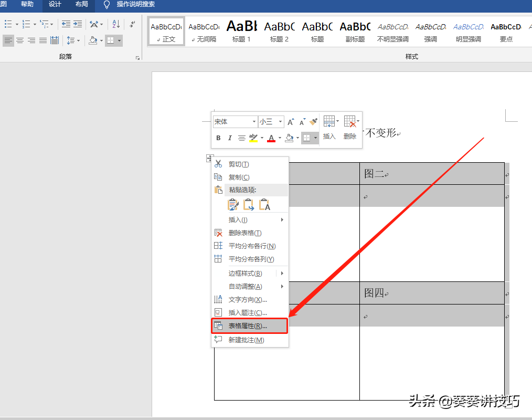The image size is (532, 420).
Task: Apply yellow text highlight color
Action: [253, 138]
